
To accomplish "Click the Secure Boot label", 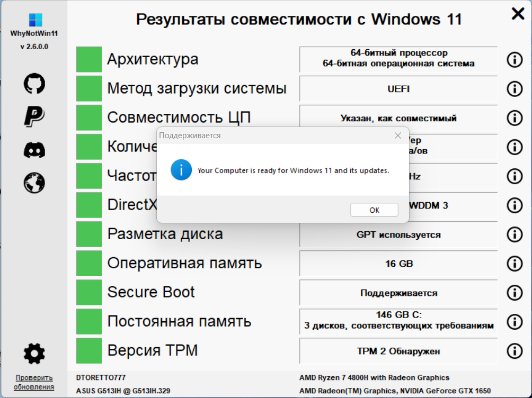I will (151, 292).
